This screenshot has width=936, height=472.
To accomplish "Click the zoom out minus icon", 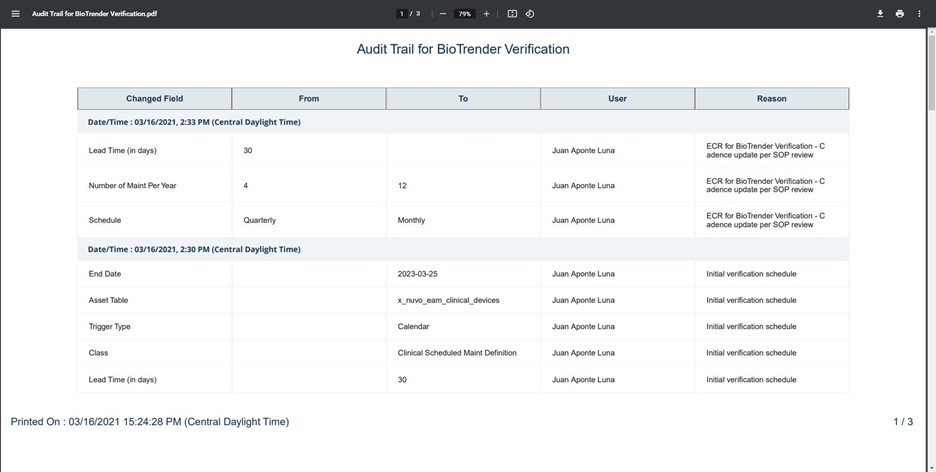I will pos(443,14).
